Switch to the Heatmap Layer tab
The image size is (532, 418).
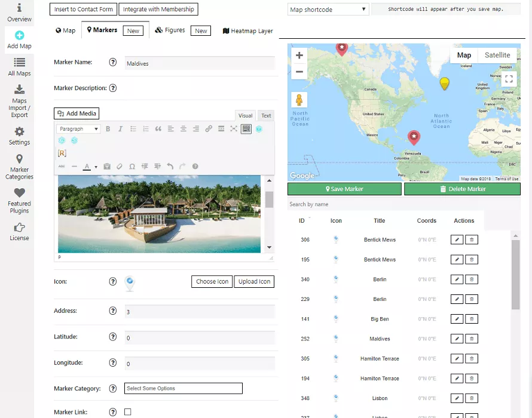tap(247, 31)
